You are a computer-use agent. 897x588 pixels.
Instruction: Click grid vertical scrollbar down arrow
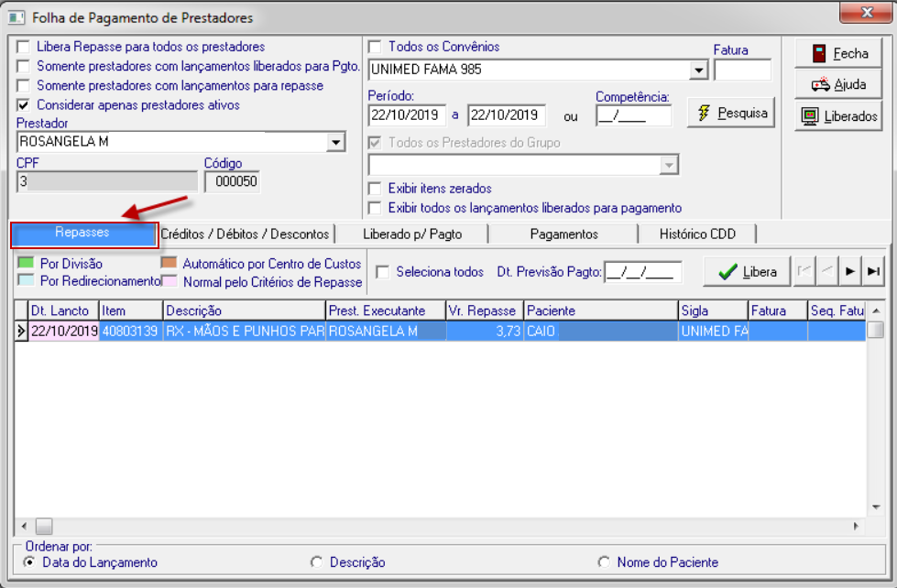[x=876, y=507]
